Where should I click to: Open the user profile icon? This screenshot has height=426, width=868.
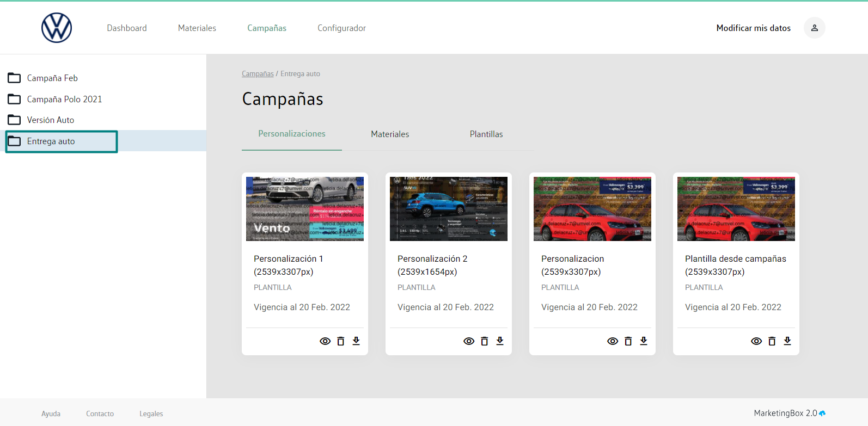815,28
